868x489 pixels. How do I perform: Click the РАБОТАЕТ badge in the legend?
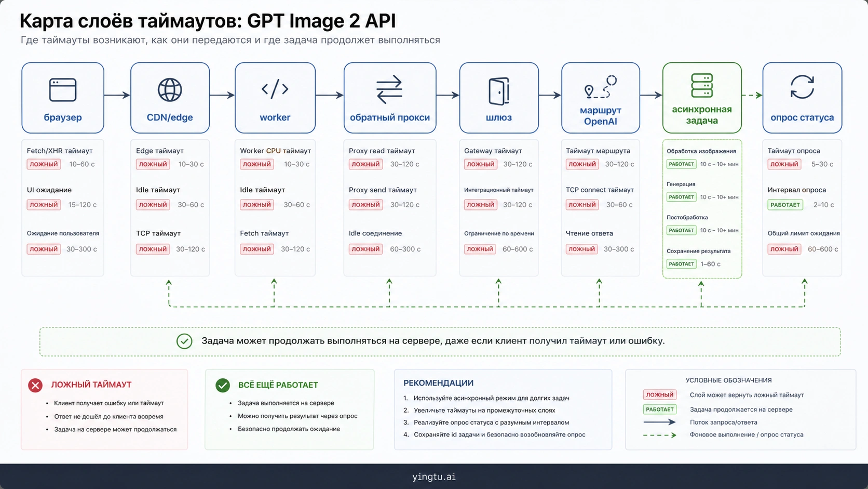659,409
